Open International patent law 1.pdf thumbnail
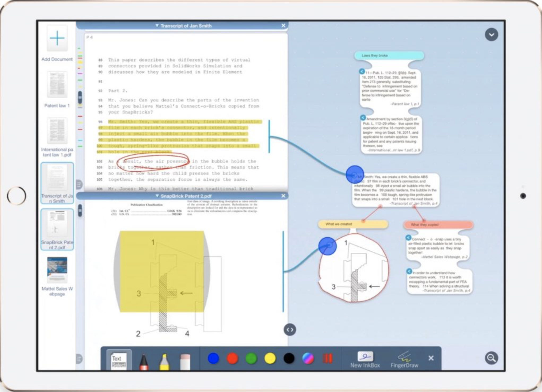The width and height of the screenshot is (542, 392). point(57,131)
